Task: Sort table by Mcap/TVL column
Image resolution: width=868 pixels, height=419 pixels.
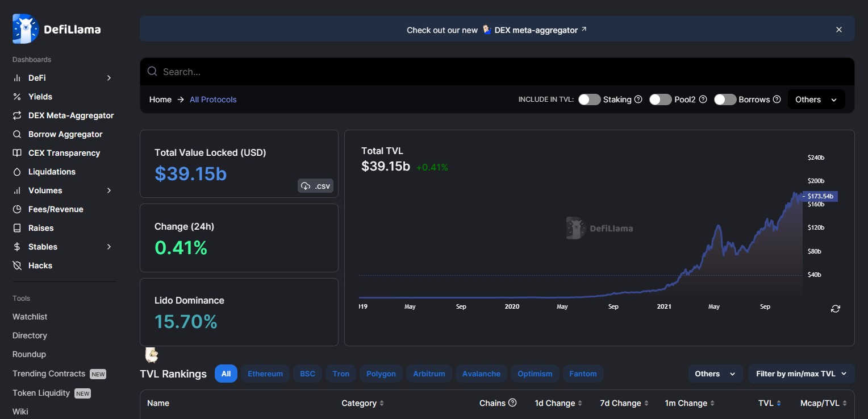Action: click(x=824, y=403)
